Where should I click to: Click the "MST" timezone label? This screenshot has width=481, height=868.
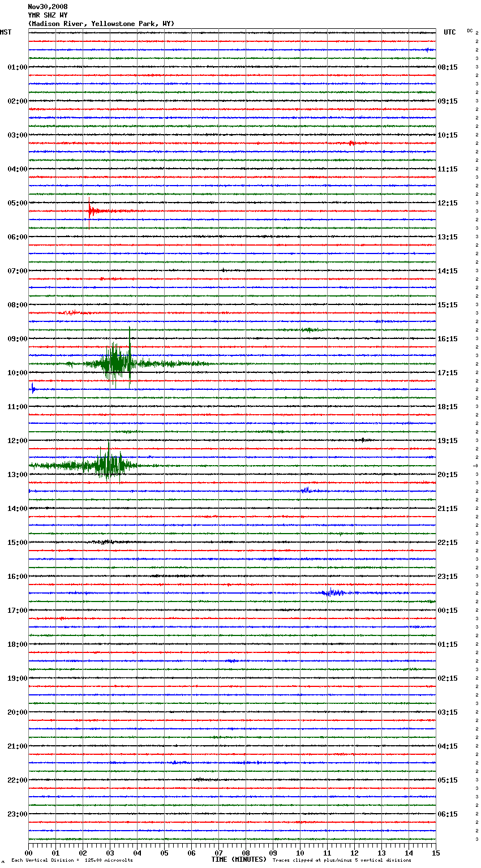[x=6, y=32]
